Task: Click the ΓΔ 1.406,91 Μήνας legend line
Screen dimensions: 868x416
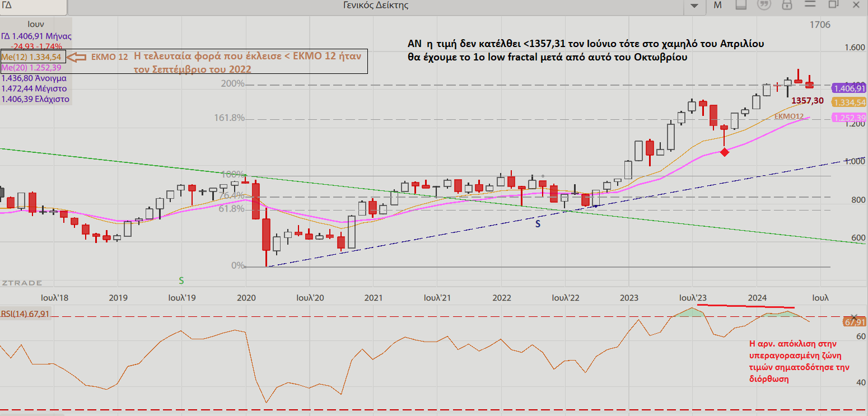Action: (x=36, y=36)
